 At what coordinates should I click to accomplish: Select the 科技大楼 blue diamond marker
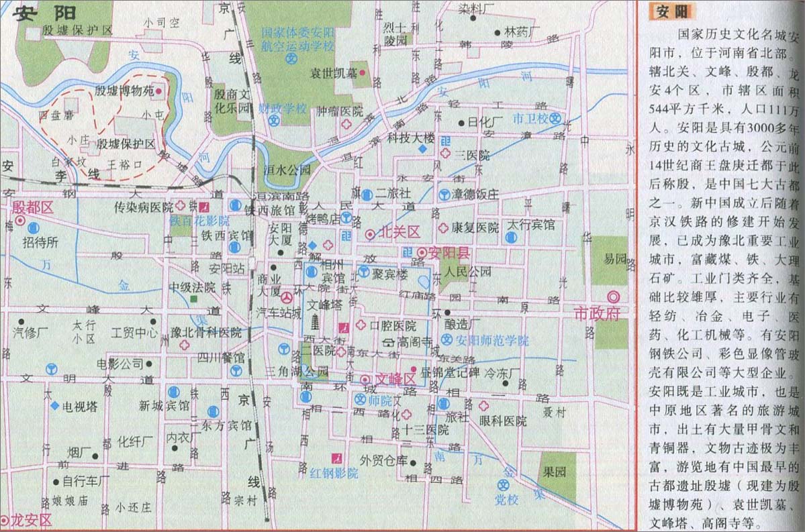pyautogui.click(x=422, y=149)
